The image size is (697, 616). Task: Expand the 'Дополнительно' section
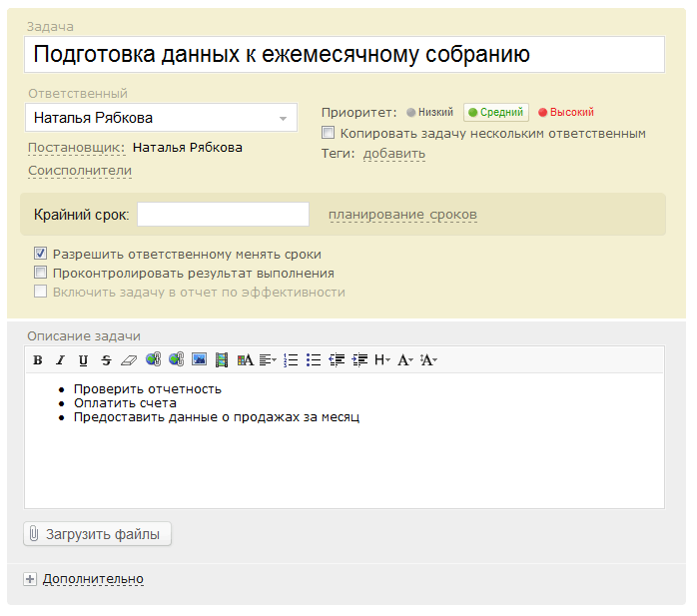pos(92,579)
